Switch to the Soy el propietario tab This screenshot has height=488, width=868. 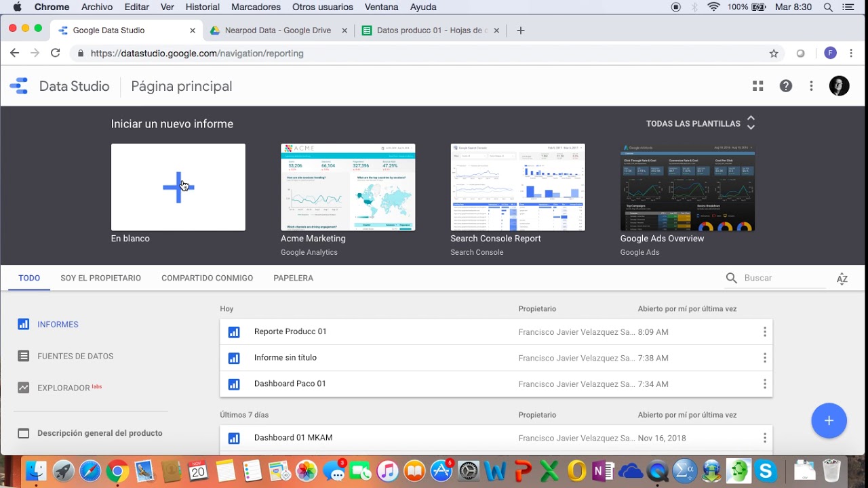tap(100, 278)
